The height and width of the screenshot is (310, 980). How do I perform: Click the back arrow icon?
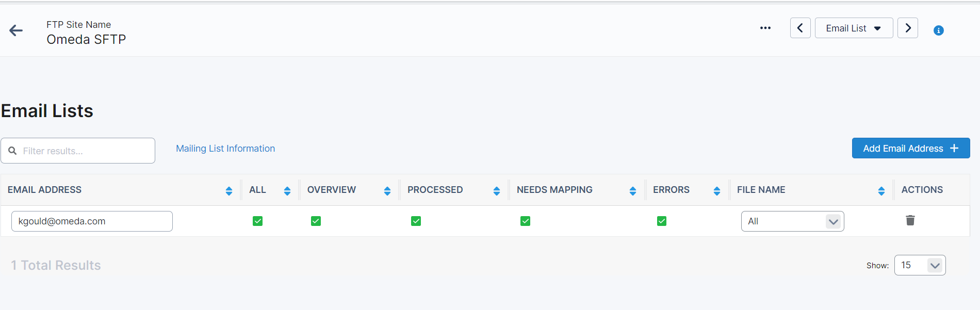[16, 31]
